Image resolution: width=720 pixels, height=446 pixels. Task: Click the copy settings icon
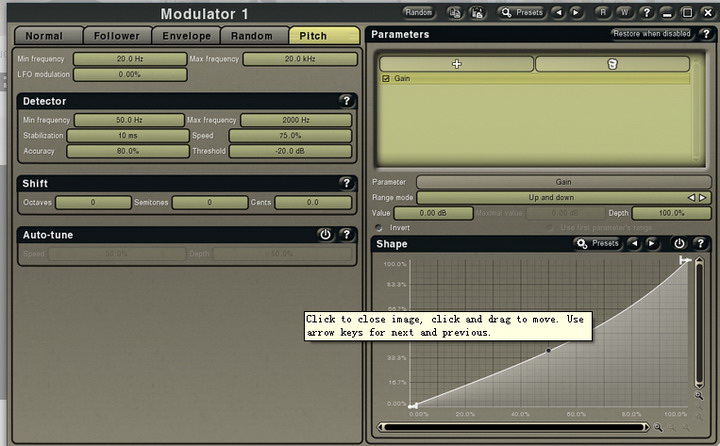click(455, 13)
